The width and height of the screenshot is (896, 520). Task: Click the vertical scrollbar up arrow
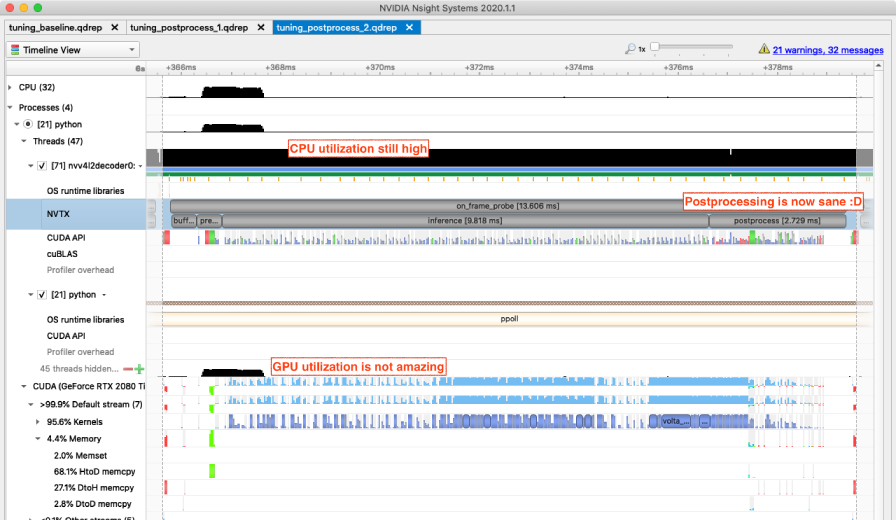(x=878, y=66)
